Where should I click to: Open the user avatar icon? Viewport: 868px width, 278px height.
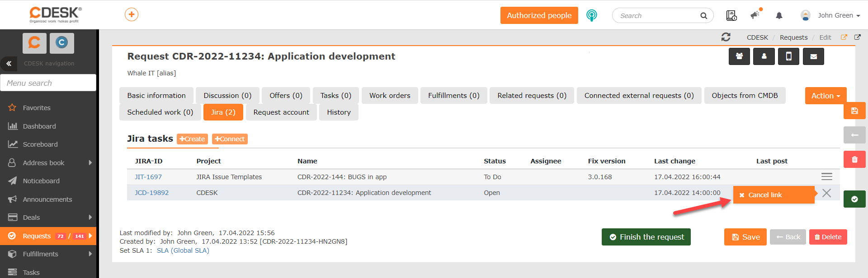coord(805,15)
